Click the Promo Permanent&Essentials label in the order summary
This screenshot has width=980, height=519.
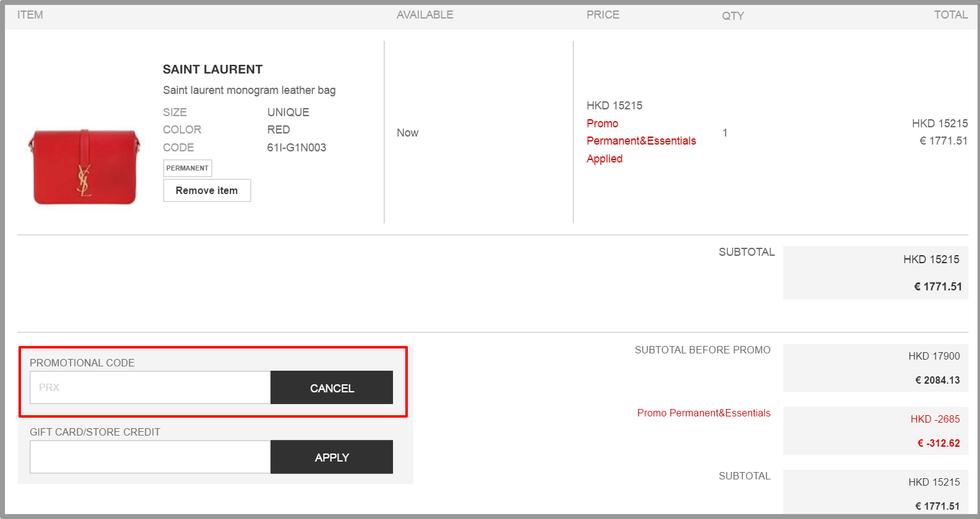704,413
